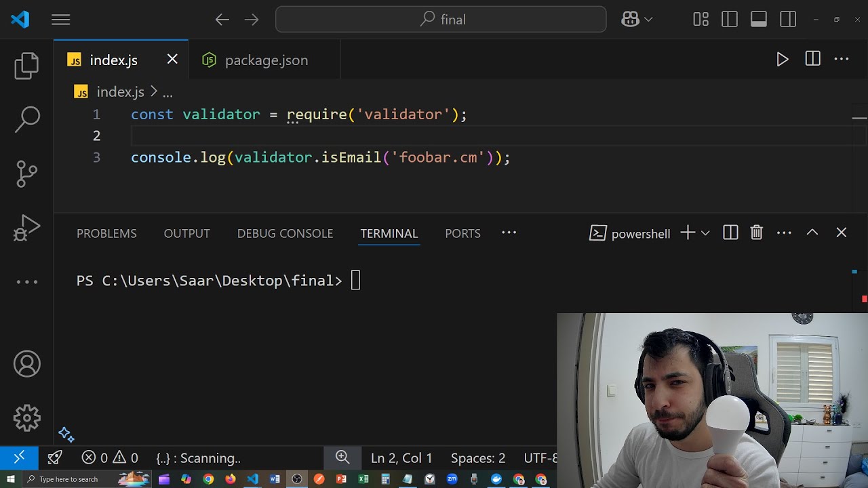Click the Scanning status item
Viewport: 868px width, 488px height.
coord(198,458)
